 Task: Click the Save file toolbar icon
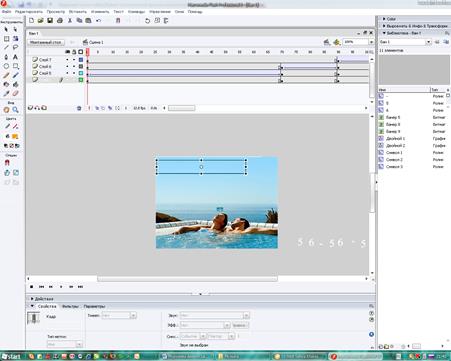point(50,21)
